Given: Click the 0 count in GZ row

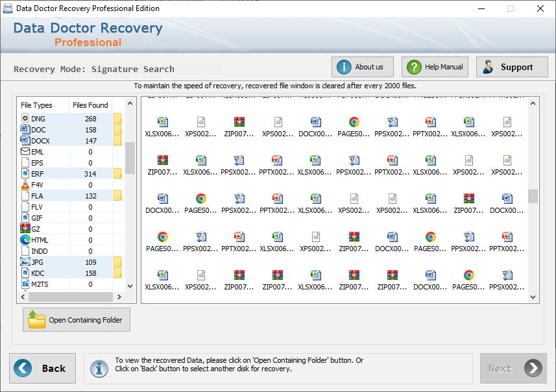Looking at the screenshot, I should 90,229.
